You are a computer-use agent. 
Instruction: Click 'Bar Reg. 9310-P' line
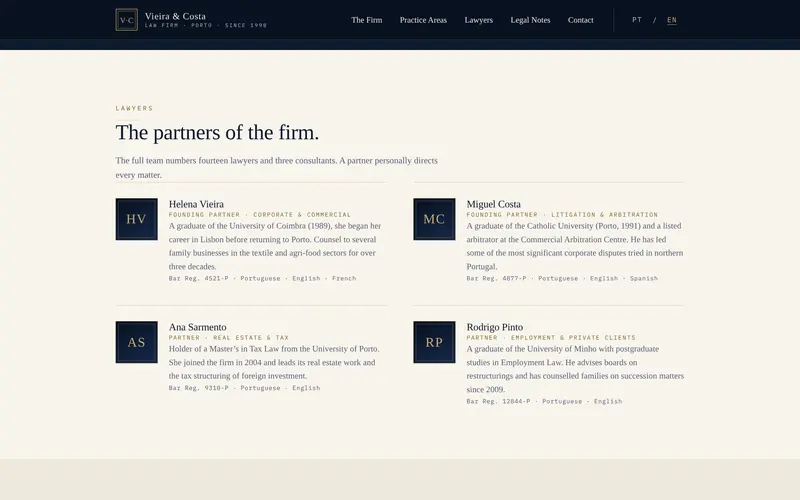coord(244,388)
